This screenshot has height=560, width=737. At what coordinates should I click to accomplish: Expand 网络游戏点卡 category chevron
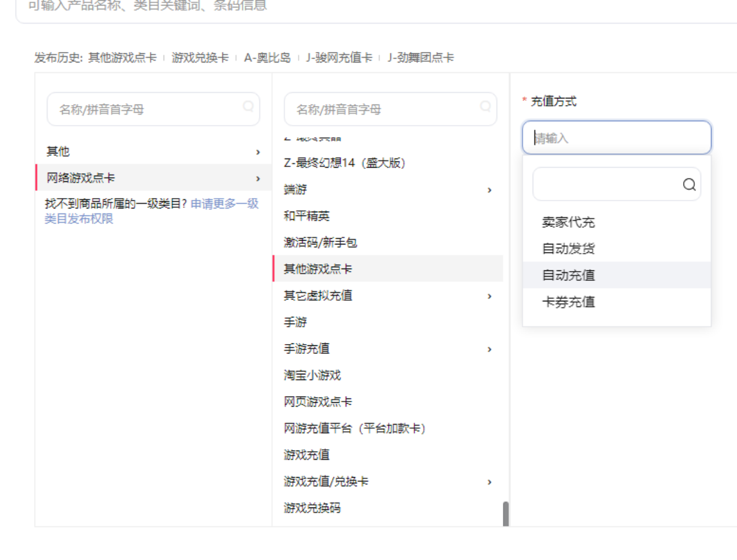tap(258, 179)
